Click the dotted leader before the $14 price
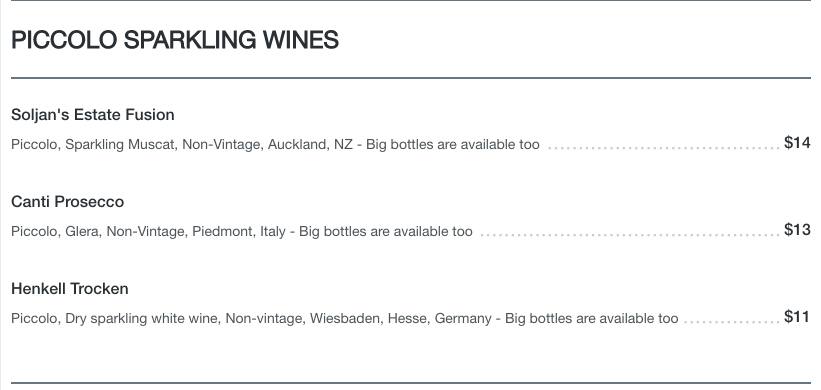This screenshot has width=821, height=390. (x=663, y=148)
